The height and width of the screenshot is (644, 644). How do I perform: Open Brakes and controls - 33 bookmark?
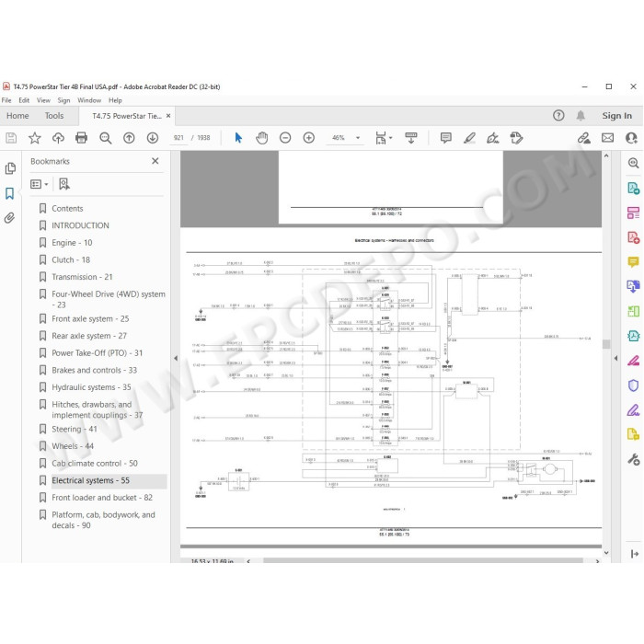(94, 370)
